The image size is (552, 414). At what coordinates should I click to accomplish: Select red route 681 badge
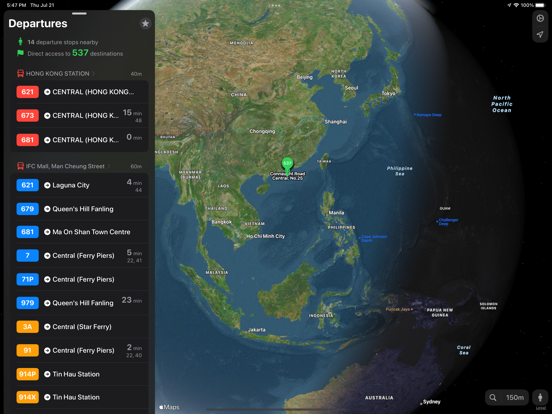pos(27,140)
